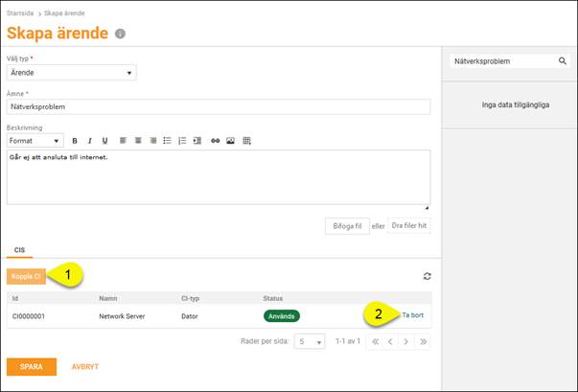This screenshot has width=578, height=392.
Task: Toggle bold formatting in description toolbar
Action: [x=75, y=141]
